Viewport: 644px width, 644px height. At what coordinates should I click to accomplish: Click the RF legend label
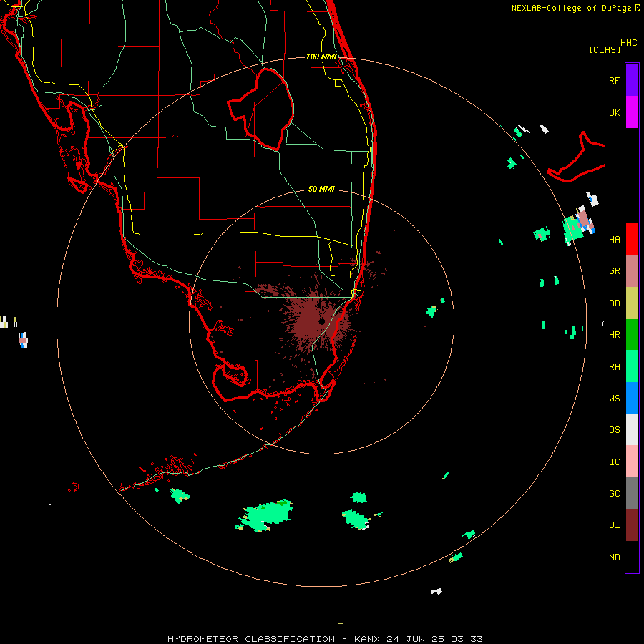[614, 80]
